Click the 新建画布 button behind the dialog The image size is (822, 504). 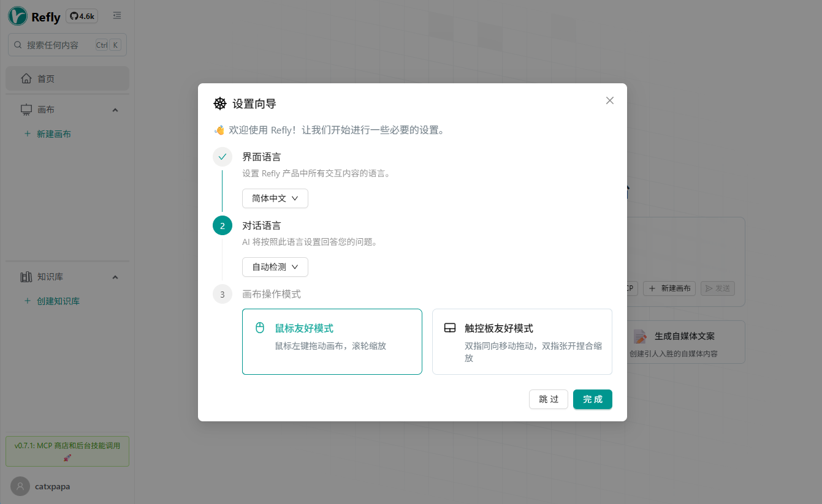click(669, 288)
